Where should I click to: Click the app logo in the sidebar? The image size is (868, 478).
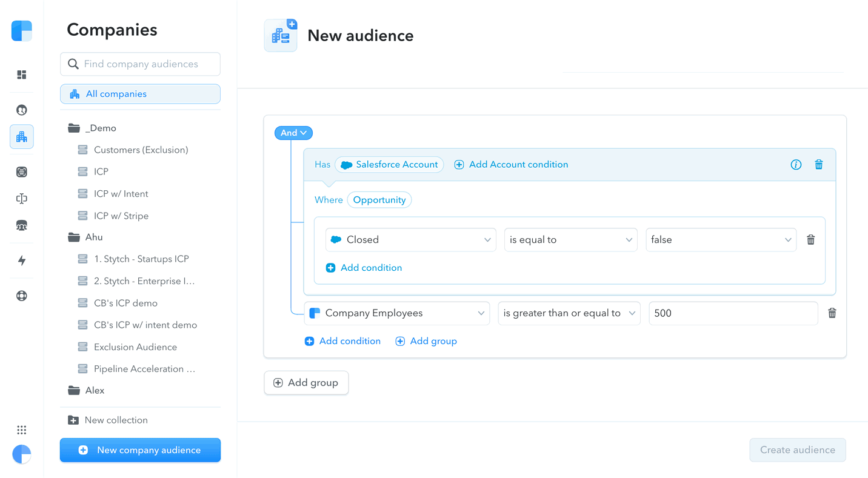click(x=22, y=31)
